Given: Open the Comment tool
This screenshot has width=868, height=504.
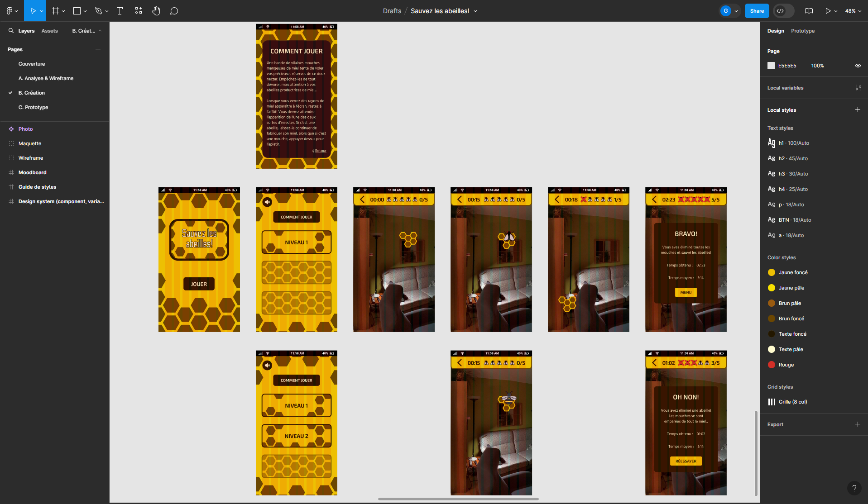Looking at the screenshot, I should coord(174,10).
